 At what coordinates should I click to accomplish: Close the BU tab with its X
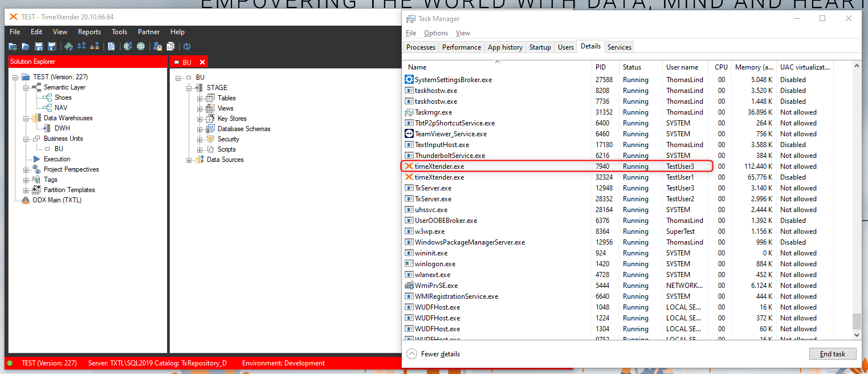tap(201, 62)
